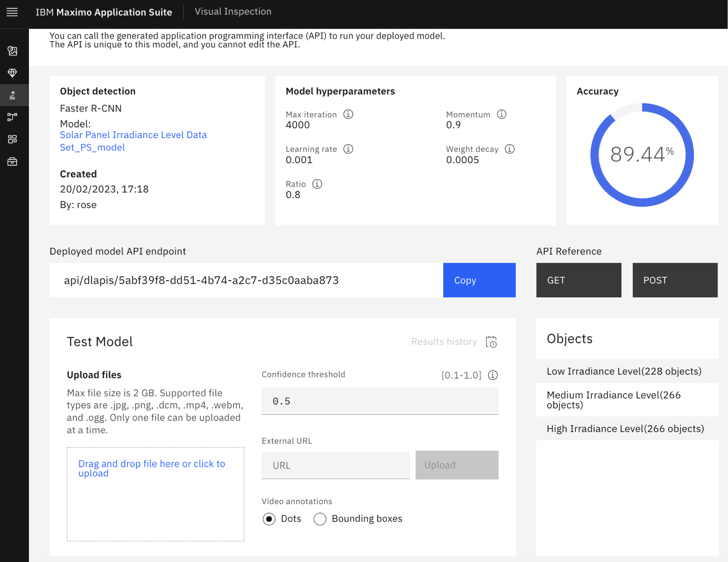Click the Objects panel heading
The image size is (728, 562).
tap(569, 338)
